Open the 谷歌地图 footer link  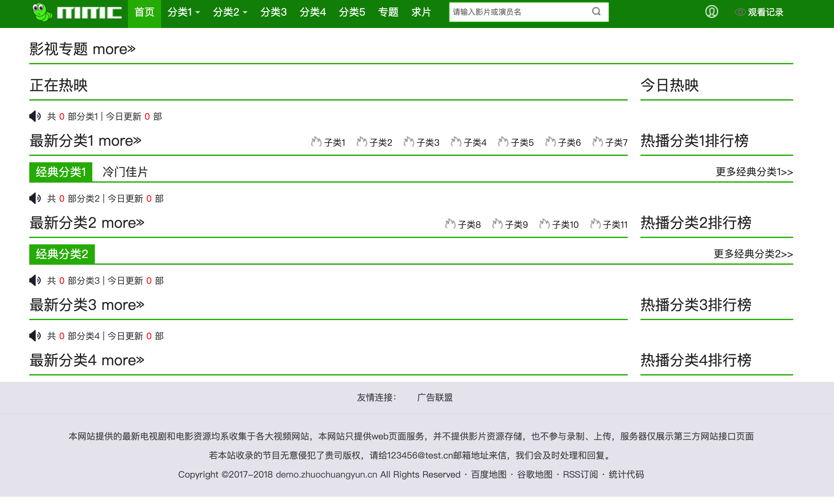[x=535, y=475]
